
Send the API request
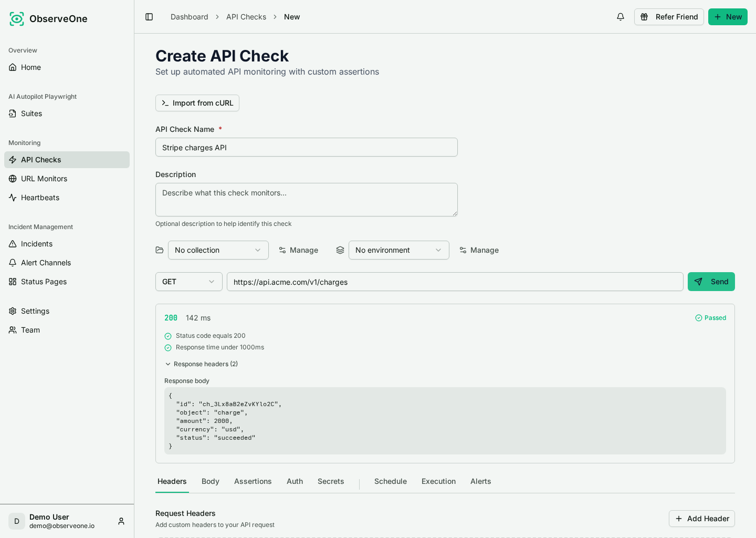tap(711, 282)
